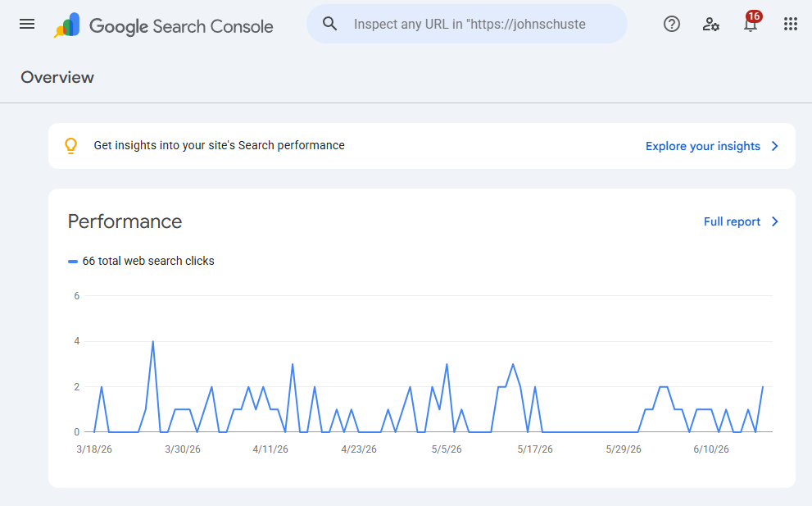Open the hamburger navigation menu

[x=27, y=24]
